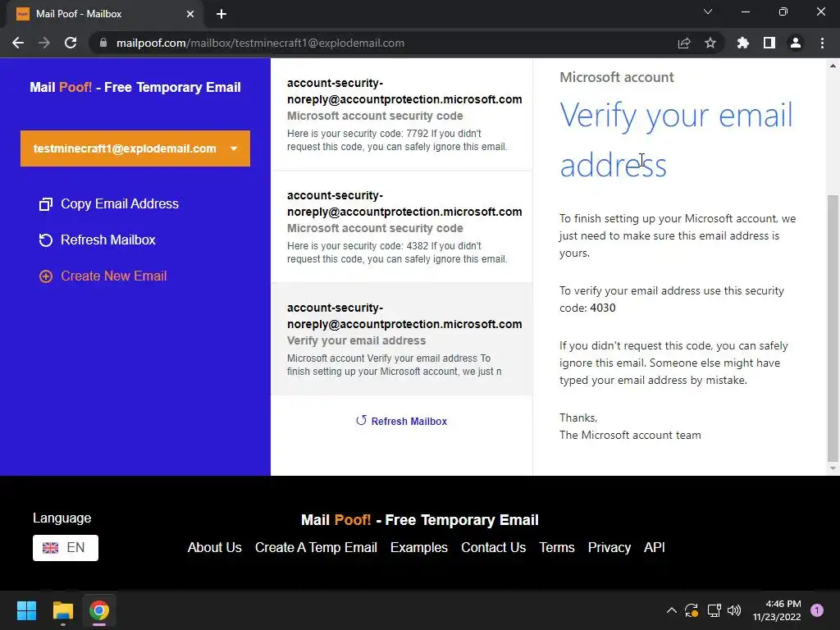
Task: Open the Contact Us footer link
Action: click(x=493, y=547)
